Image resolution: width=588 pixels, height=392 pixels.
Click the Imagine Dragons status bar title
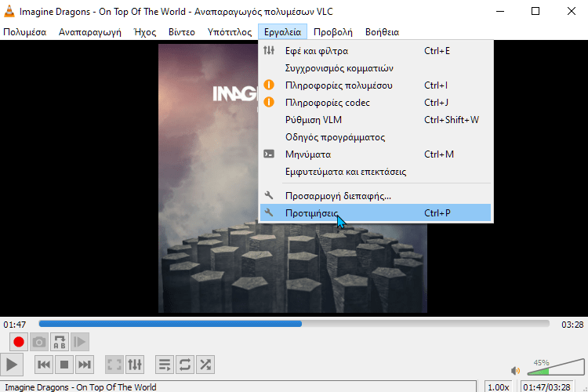[81, 387]
